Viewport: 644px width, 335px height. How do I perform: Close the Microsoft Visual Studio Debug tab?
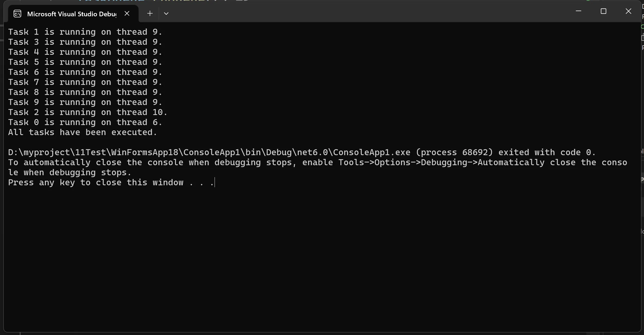pyautogui.click(x=127, y=13)
